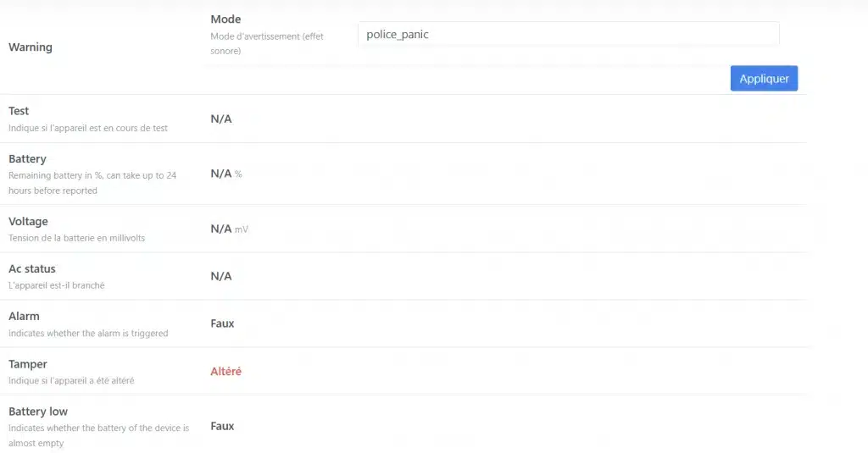Select the Battery N/A percent value

tap(225, 174)
